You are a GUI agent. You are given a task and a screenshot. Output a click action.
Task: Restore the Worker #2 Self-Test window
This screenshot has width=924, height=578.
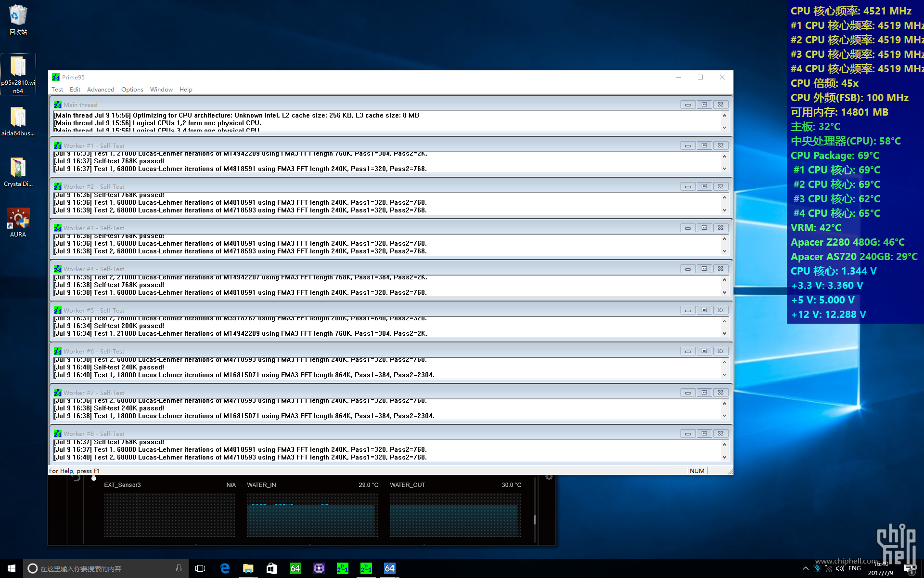tap(704, 186)
